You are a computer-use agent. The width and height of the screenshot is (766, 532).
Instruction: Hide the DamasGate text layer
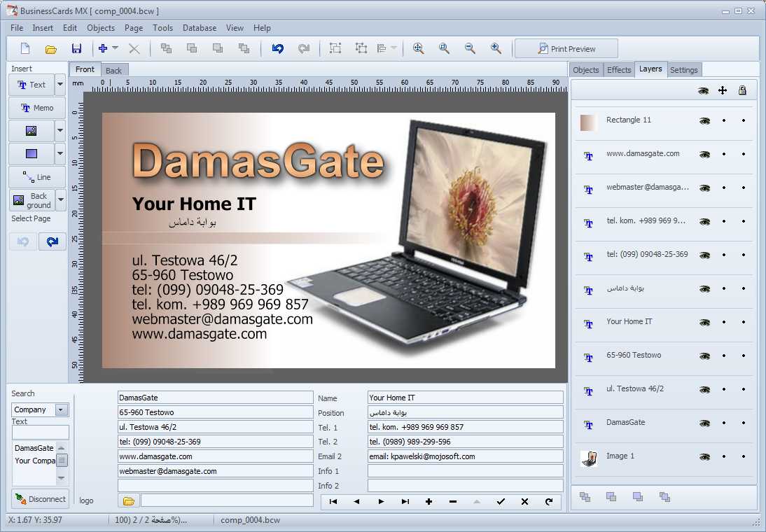pyautogui.click(x=704, y=423)
